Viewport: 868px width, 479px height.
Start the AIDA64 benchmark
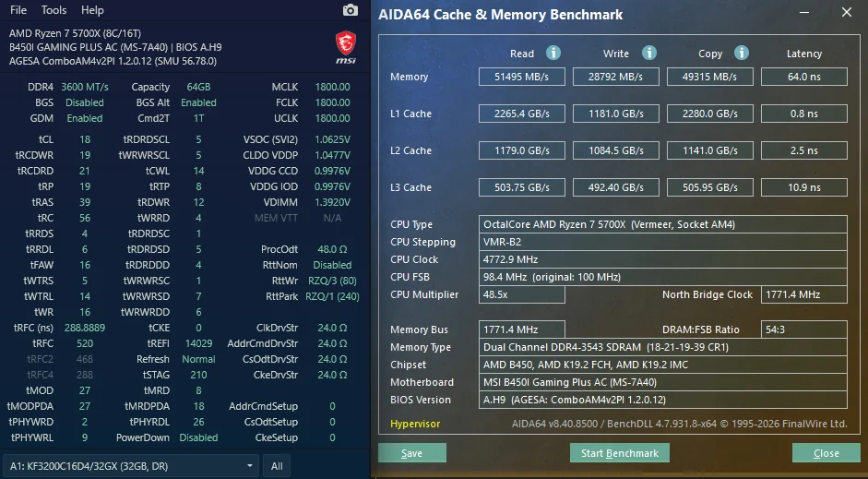(620, 453)
